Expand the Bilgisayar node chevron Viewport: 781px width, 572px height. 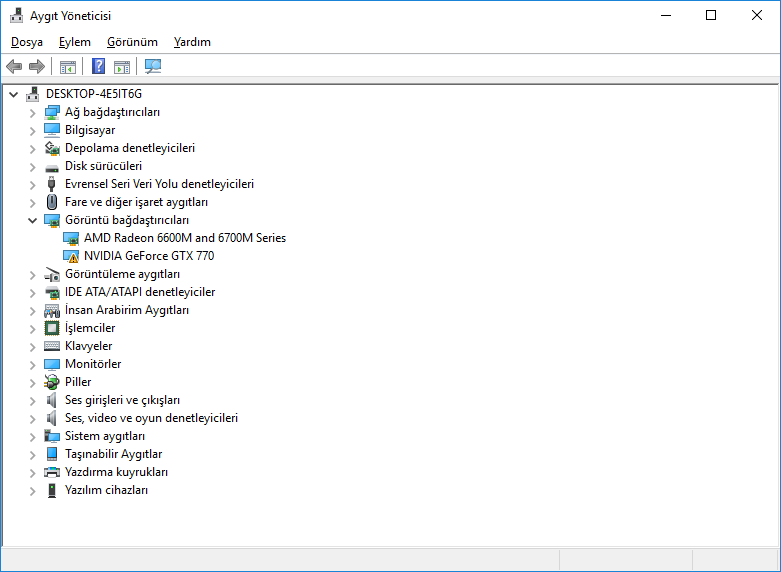tap(32, 131)
